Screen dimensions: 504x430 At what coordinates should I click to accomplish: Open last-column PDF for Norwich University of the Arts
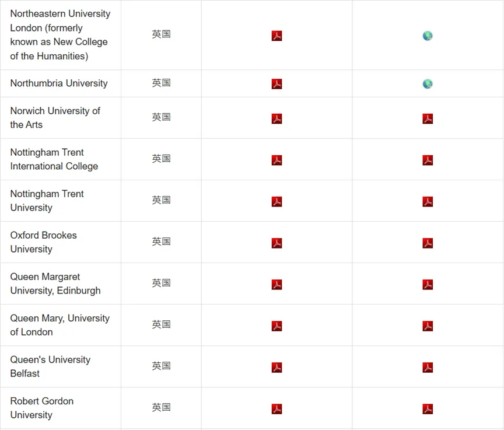(428, 118)
